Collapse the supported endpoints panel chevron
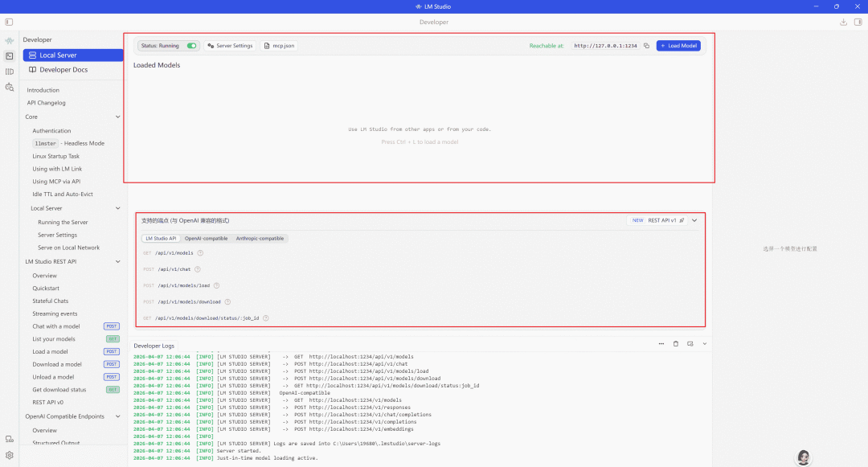868x467 pixels. coord(694,220)
